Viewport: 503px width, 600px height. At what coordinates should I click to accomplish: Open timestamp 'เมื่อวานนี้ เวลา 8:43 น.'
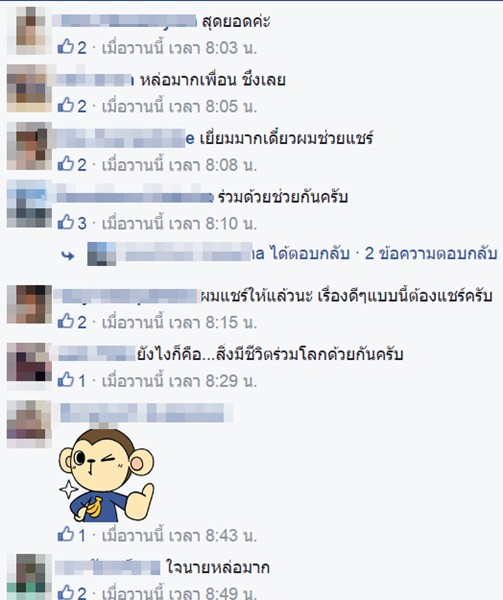click(180, 536)
